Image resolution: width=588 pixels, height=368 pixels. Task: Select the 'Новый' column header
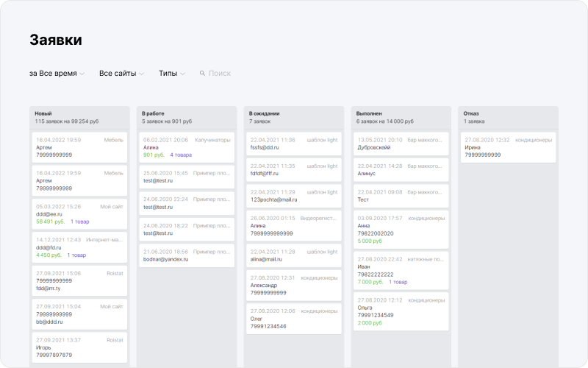(43, 113)
